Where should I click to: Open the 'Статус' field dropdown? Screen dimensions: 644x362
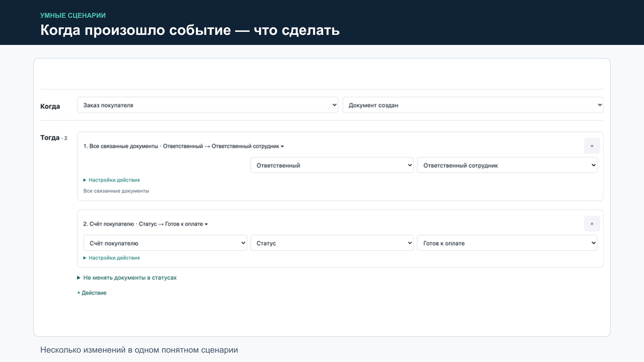coord(332,243)
